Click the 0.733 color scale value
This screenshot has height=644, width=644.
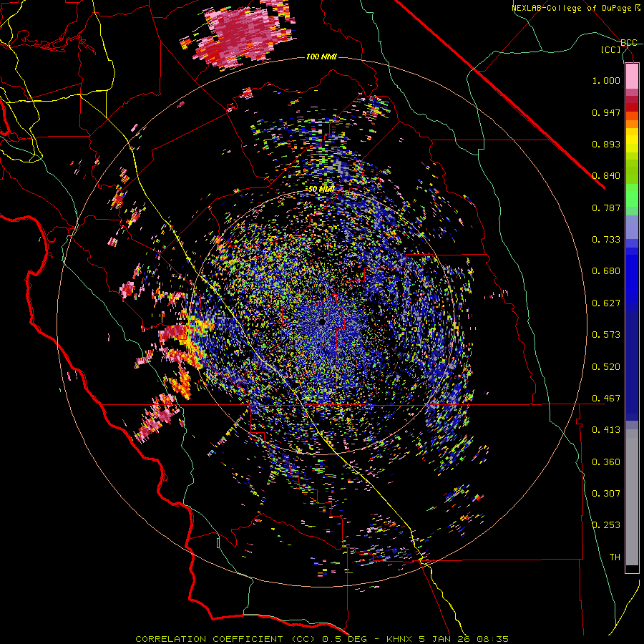pos(606,240)
